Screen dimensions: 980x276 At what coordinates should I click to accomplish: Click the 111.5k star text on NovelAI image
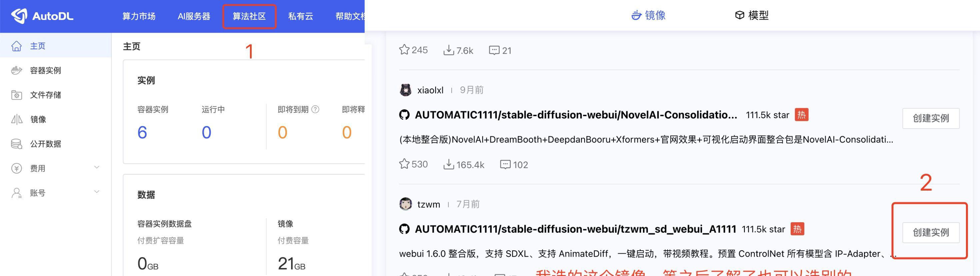click(767, 115)
